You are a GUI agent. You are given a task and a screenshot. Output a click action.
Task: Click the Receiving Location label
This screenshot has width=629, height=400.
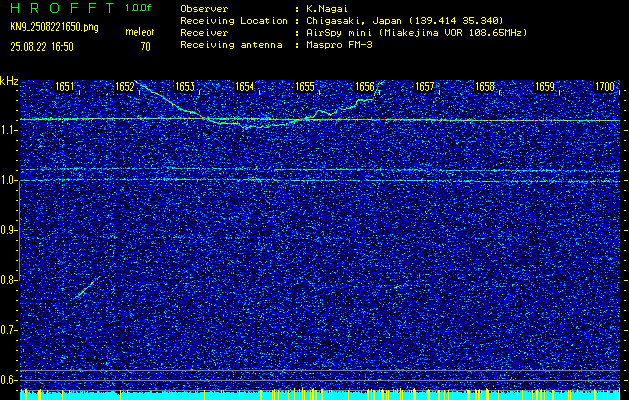pos(234,21)
